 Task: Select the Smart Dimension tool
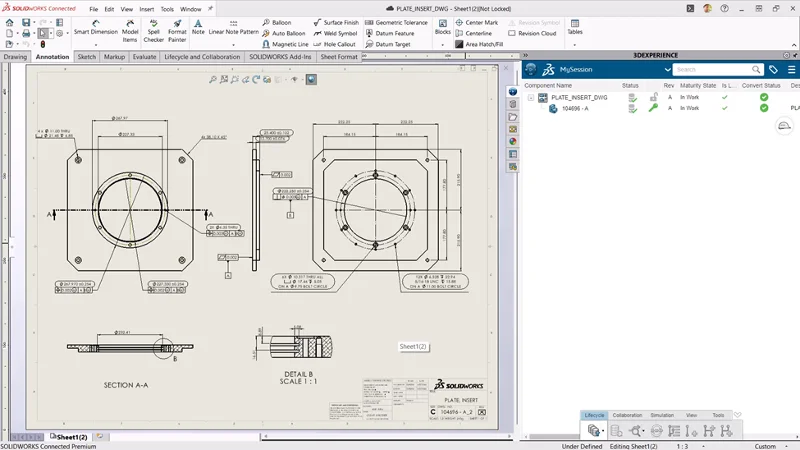(x=95, y=27)
